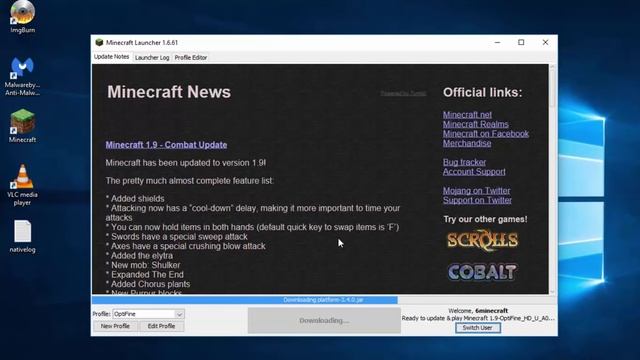
Task: Click the 6minecraft username in welcome text
Action: pyautogui.click(x=491, y=311)
